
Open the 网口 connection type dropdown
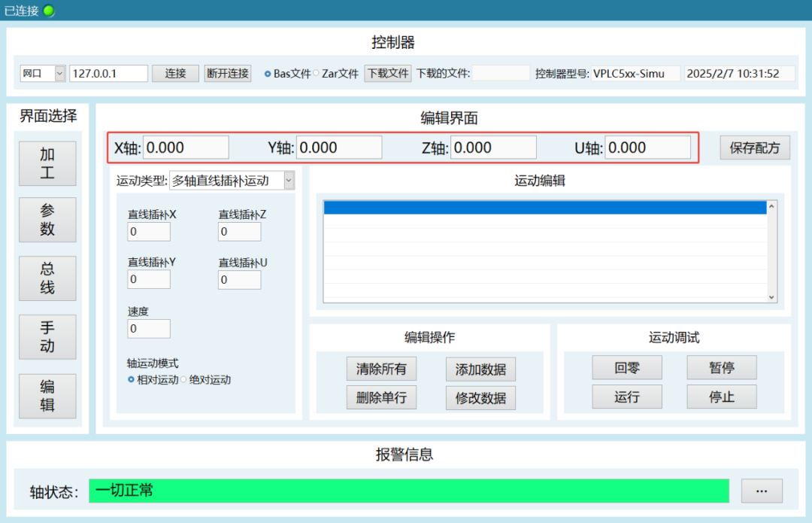pos(42,74)
